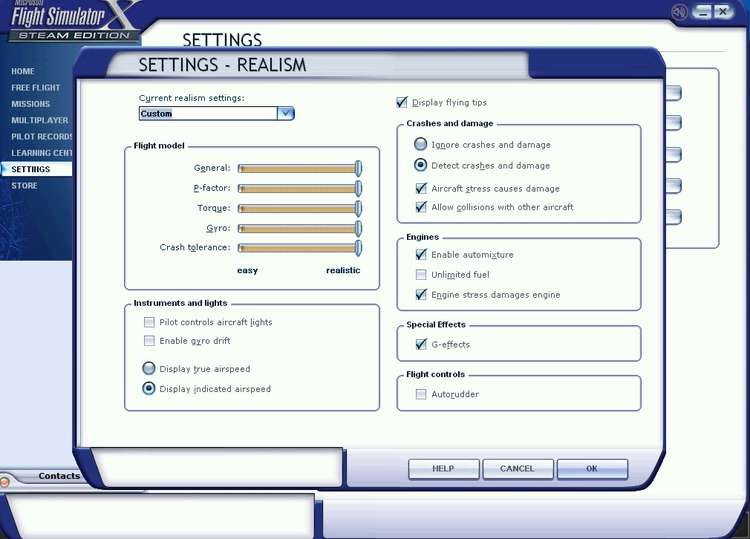Click the Gyro slider track
This screenshot has width=750, height=539.
(x=300, y=229)
